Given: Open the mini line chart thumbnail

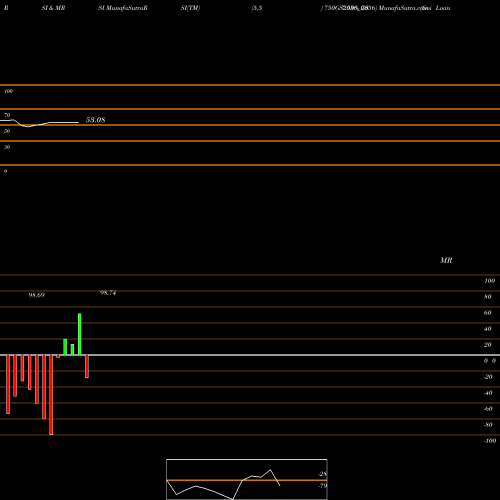Looking at the screenshot, I should tap(247, 479).
